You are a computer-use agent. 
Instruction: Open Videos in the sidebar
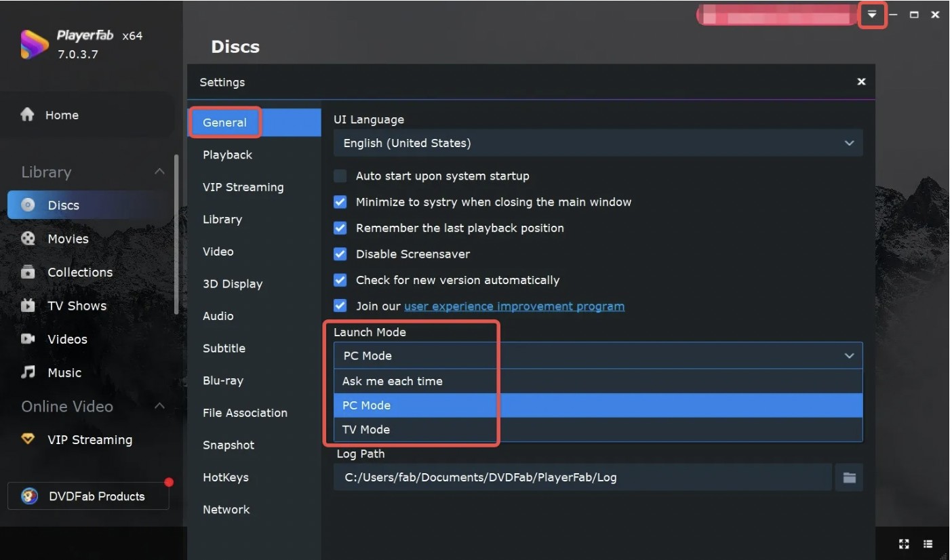[67, 339]
